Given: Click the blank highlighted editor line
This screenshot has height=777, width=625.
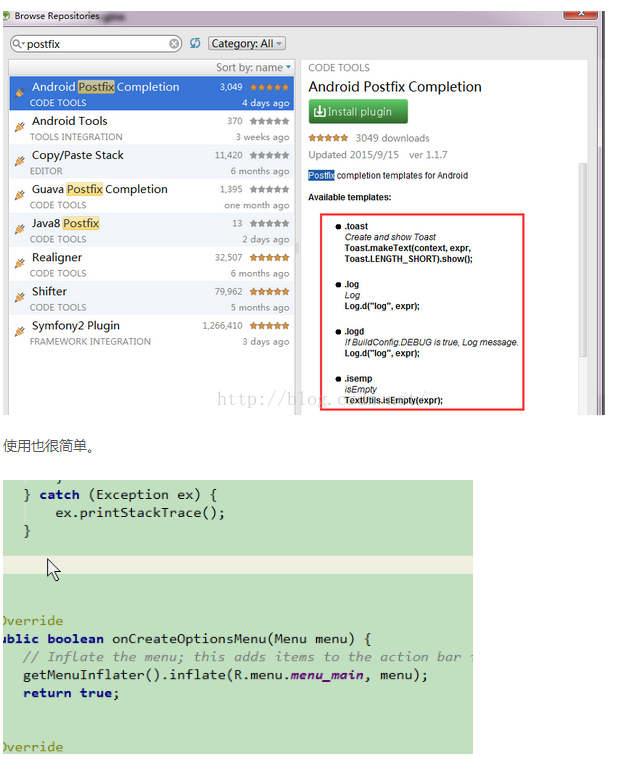Looking at the screenshot, I should pyautogui.click(x=238, y=565).
